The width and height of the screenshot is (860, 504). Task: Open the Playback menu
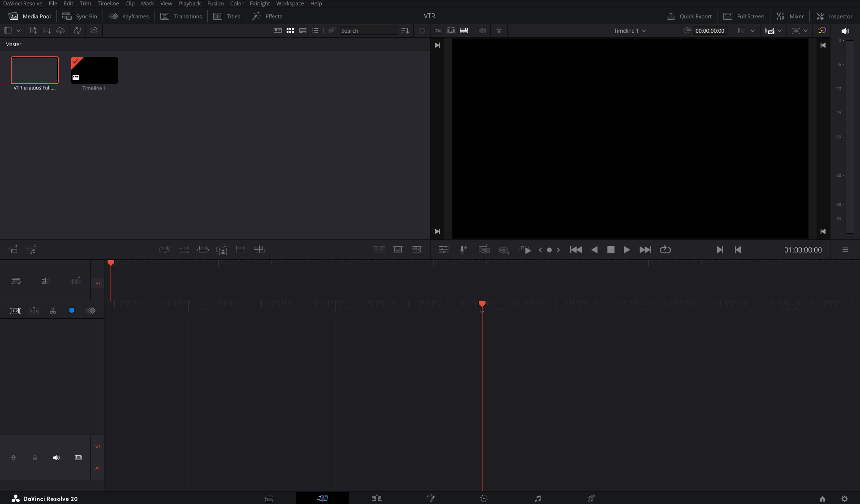point(189,4)
